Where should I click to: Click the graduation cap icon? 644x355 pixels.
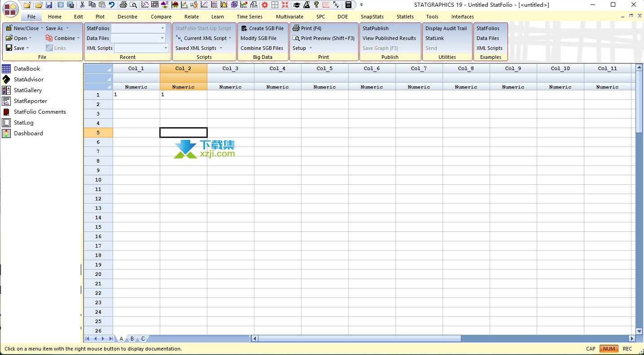click(x=296, y=5)
